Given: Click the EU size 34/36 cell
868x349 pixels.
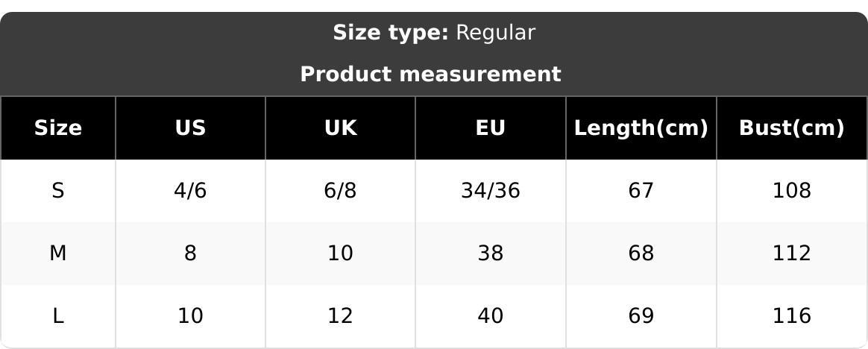Looking at the screenshot, I should (490, 191).
